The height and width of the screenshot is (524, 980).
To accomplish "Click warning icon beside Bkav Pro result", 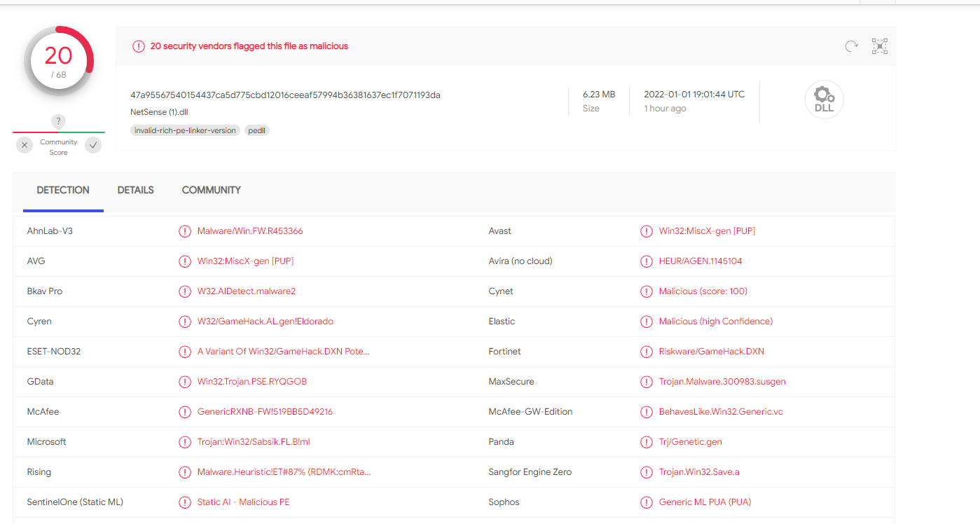I will click(x=185, y=291).
